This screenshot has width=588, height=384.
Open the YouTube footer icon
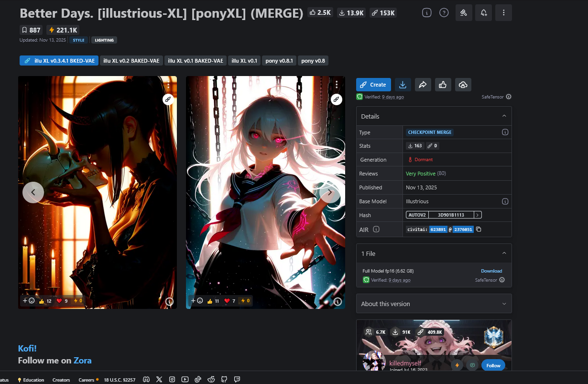click(x=185, y=380)
